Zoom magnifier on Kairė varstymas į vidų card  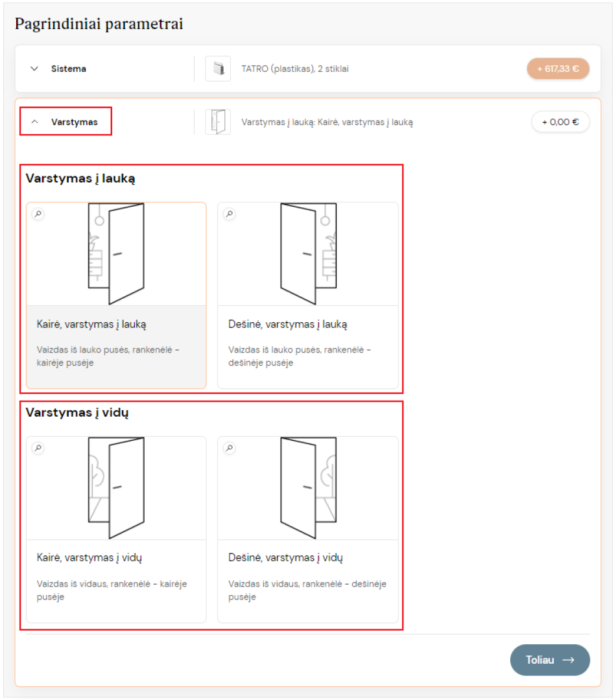coord(38,448)
